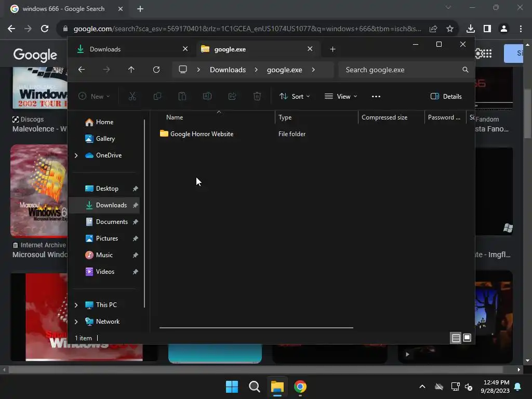Image resolution: width=532 pixels, height=399 pixels.
Task: Expand OneDrive in navigation pane
Action: point(76,155)
